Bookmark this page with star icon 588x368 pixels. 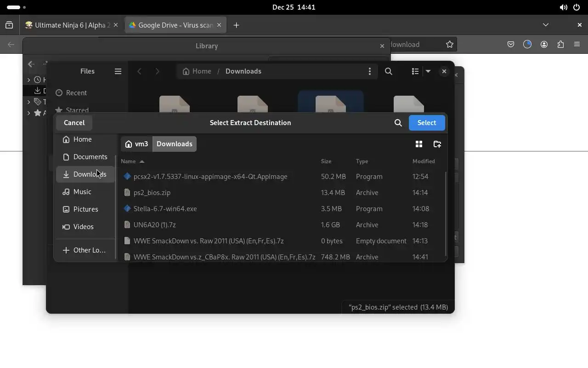[x=450, y=45]
